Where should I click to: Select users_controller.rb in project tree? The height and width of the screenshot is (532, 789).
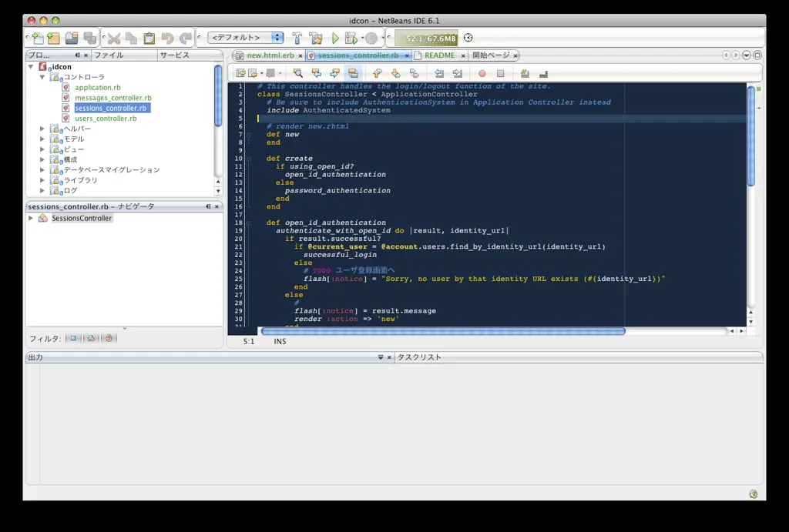point(106,118)
